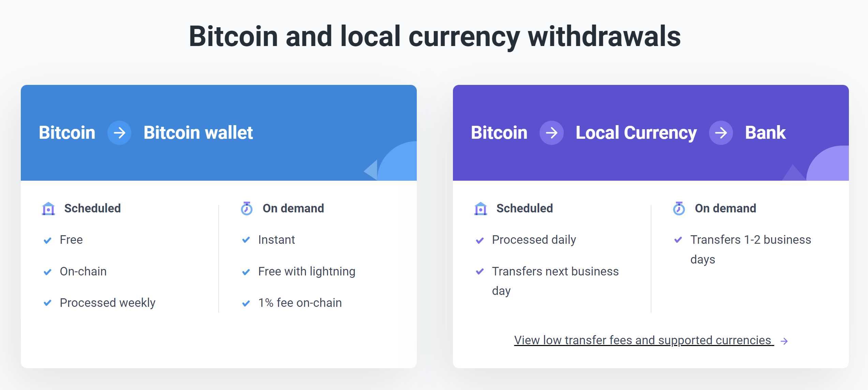Click the arrow icon before Bank
The height and width of the screenshot is (390, 868).
[x=721, y=133]
